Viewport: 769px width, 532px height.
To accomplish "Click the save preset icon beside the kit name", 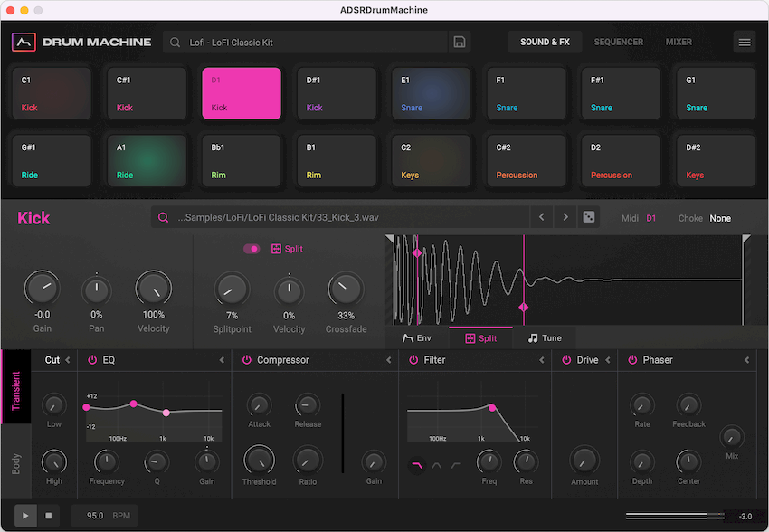I will pyautogui.click(x=460, y=42).
